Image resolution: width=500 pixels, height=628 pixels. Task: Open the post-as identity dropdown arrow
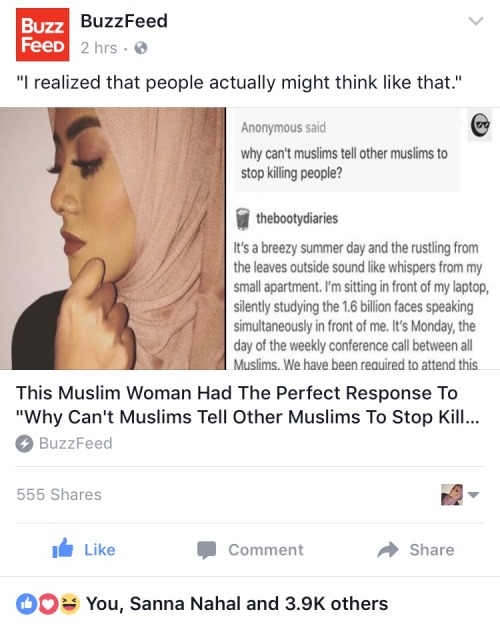pyautogui.click(x=473, y=495)
